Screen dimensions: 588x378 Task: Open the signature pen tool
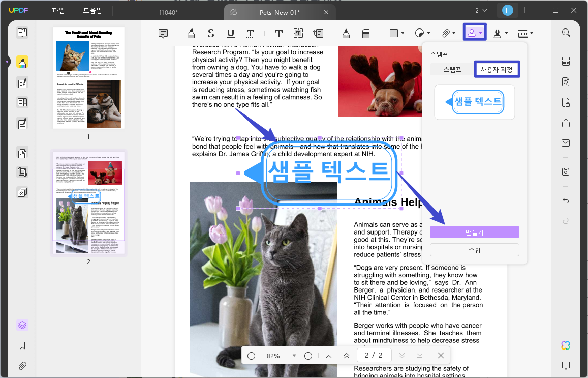pos(497,34)
